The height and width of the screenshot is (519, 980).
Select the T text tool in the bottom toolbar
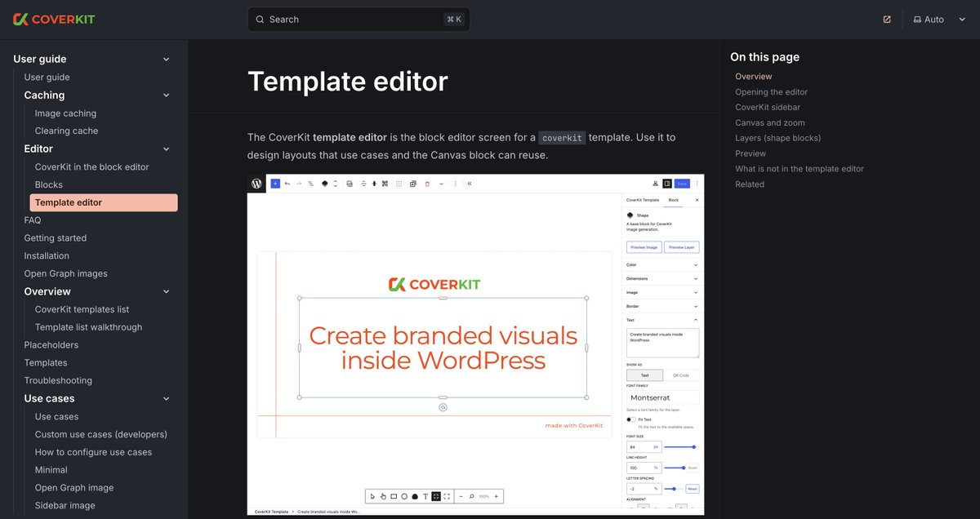[x=425, y=496]
